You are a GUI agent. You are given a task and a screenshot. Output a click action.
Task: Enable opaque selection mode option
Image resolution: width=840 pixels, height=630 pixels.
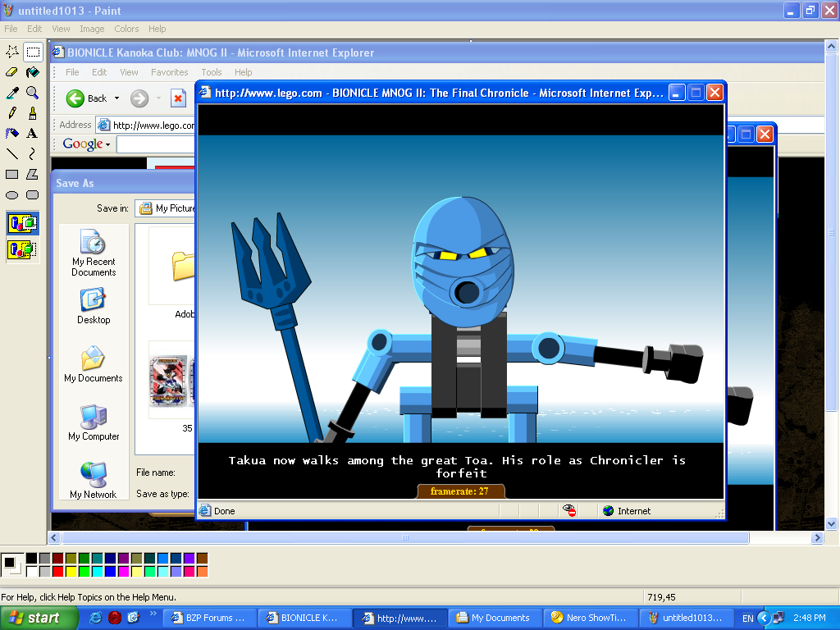coord(22,223)
